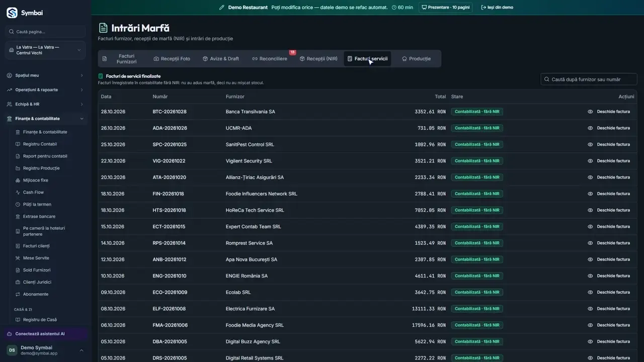
Task: Click the Intrări Marfă document icon
Action: pyautogui.click(x=103, y=28)
